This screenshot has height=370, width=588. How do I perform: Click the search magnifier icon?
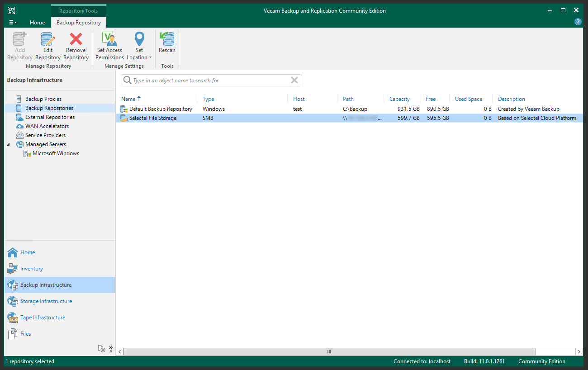[x=128, y=81]
